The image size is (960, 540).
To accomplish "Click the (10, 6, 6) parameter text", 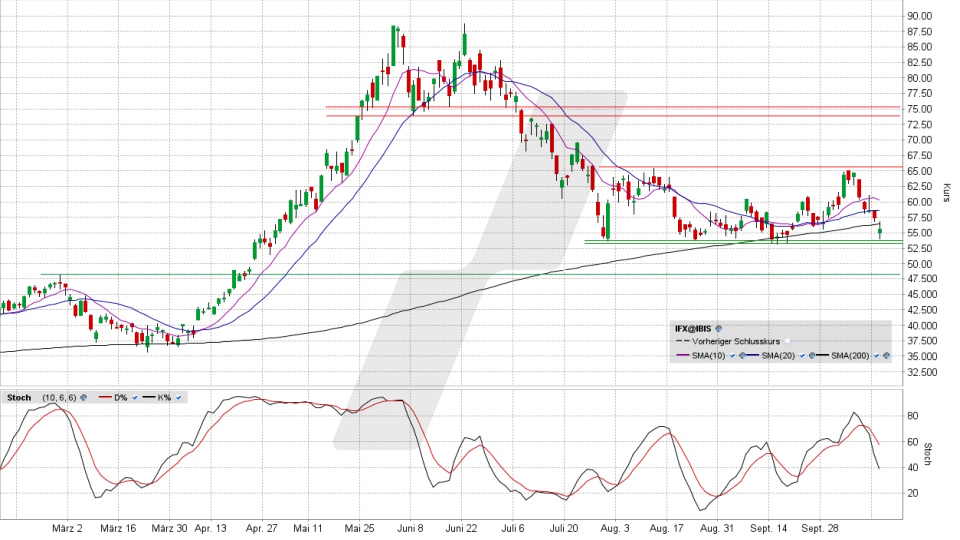I will (59, 398).
